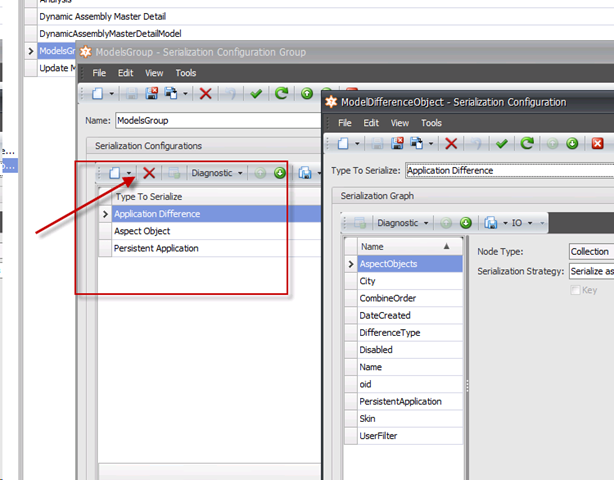The height and width of the screenshot is (480, 614).
Task: Click Export icon in Serialization Graph toolbar
Action: (491, 223)
